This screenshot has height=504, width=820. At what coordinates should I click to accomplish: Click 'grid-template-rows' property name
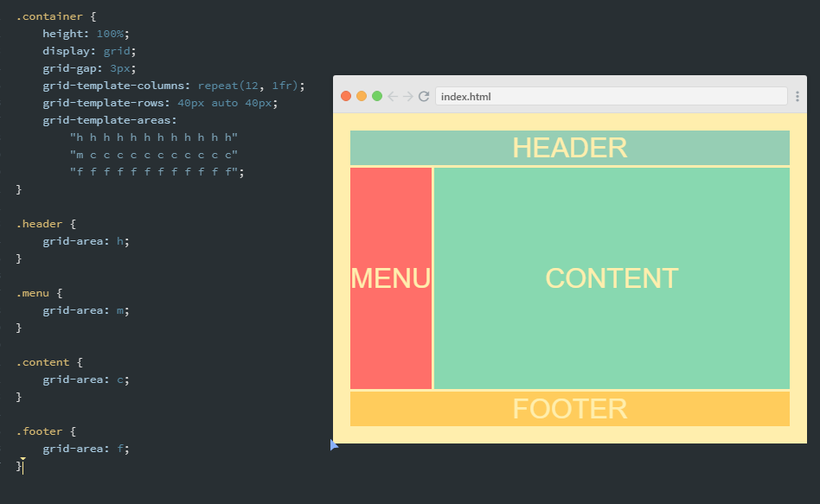point(106,103)
